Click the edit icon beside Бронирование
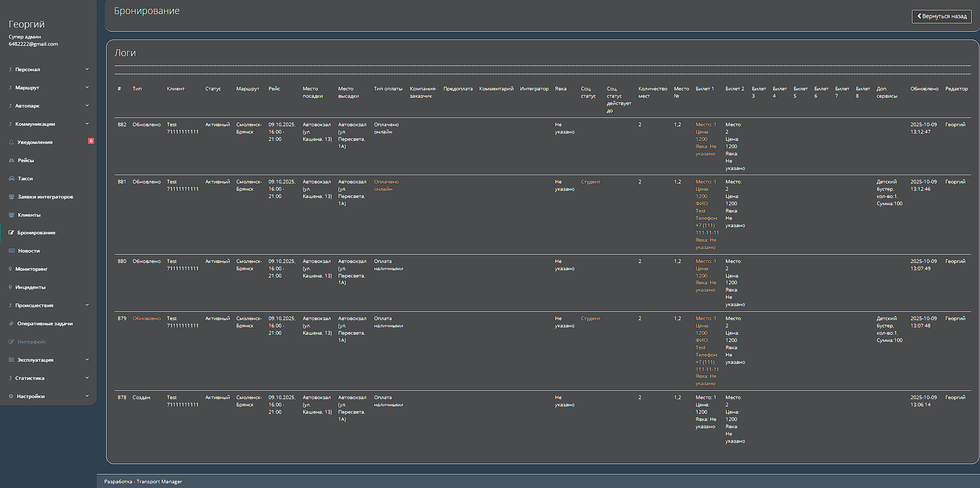The image size is (980, 488). pyautogui.click(x=11, y=233)
